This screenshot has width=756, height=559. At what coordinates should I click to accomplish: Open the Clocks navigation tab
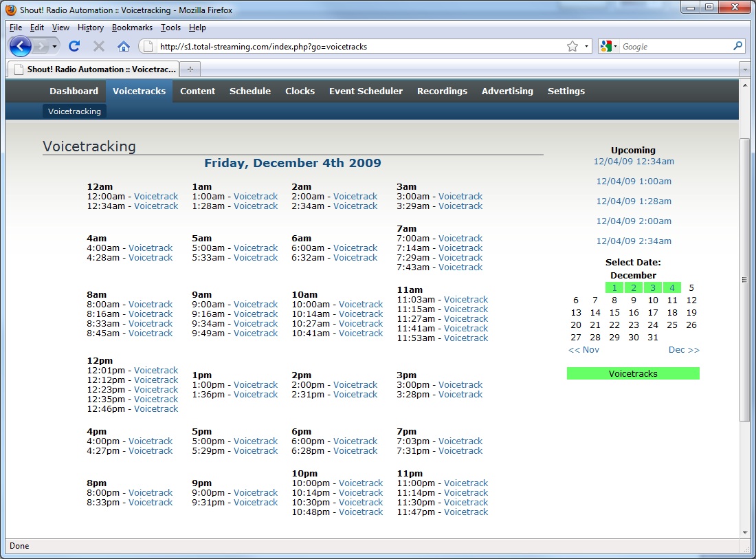tap(300, 91)
